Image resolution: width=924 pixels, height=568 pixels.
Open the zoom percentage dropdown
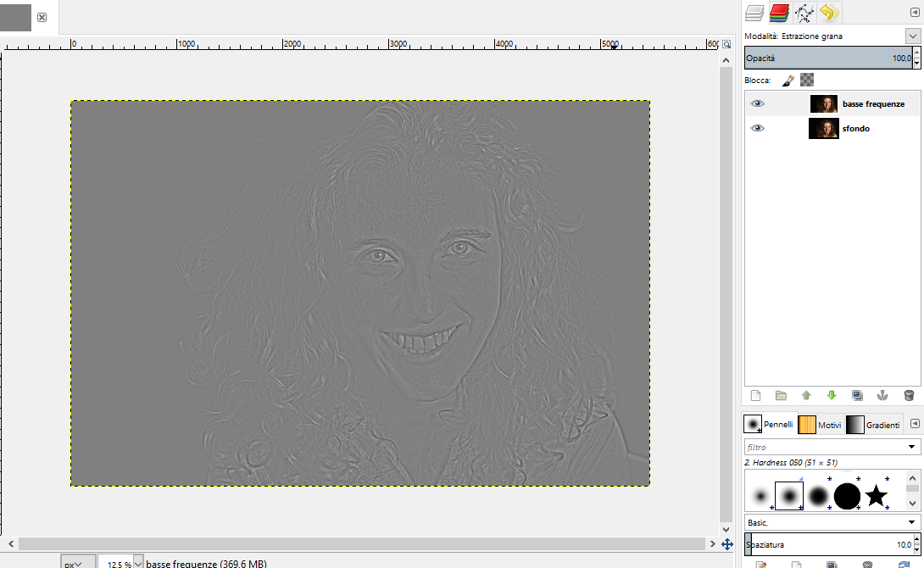click(138, 563)
